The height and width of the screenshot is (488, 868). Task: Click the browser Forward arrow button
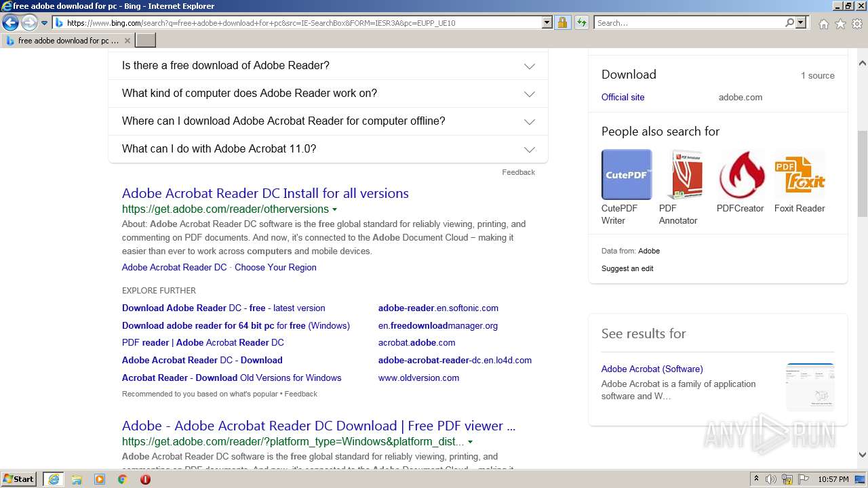coord(29,23)
